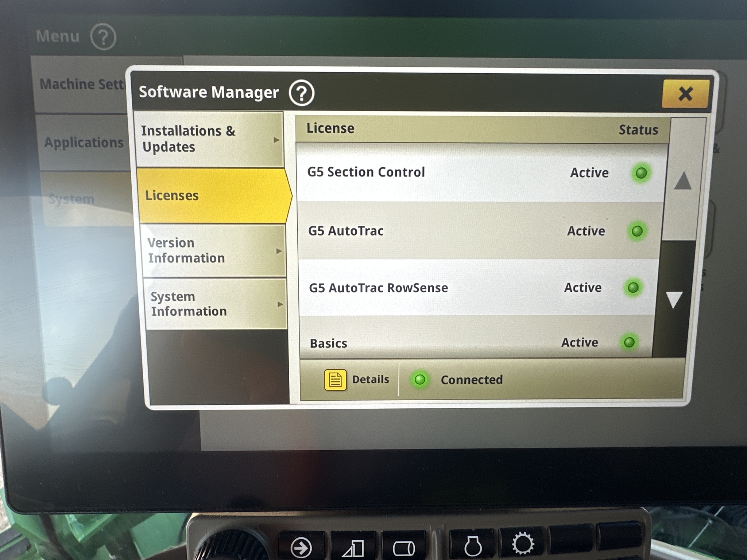The height and width of the screenshot is (560, 747).
Task: Click the green Connected status indicator
Action: 420,380
